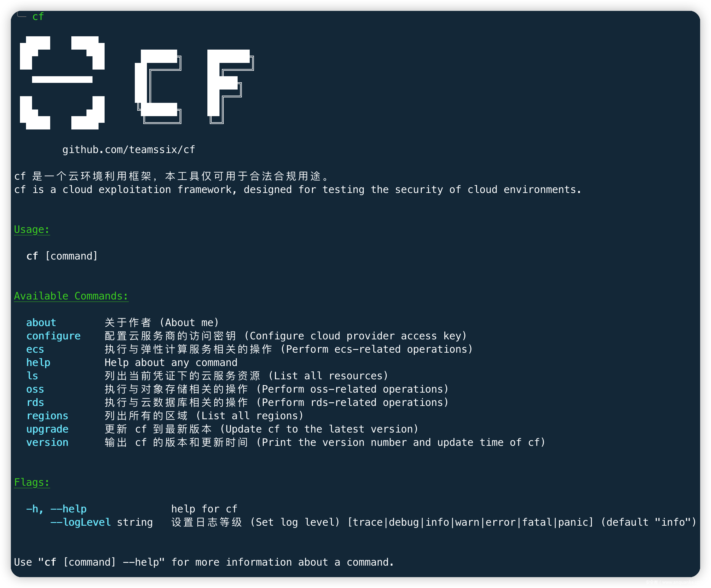Open the github.com/teamssix/cf link
Screen dimensions: 711x588
coord(129,149)
